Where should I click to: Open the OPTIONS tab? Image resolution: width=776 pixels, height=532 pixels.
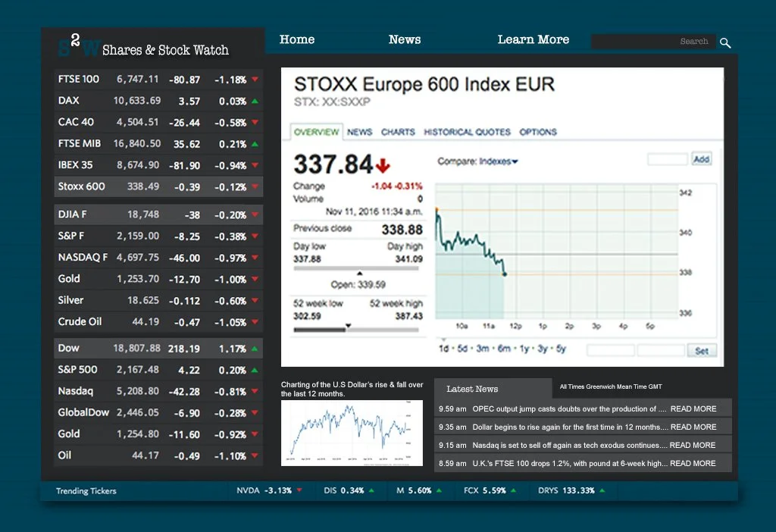pos(538,132)
